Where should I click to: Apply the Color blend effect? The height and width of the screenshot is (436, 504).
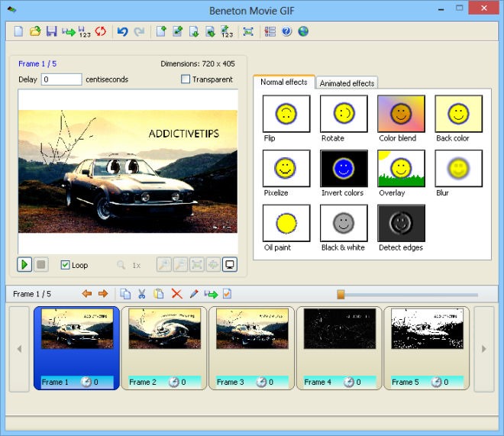tap(401, 114)
